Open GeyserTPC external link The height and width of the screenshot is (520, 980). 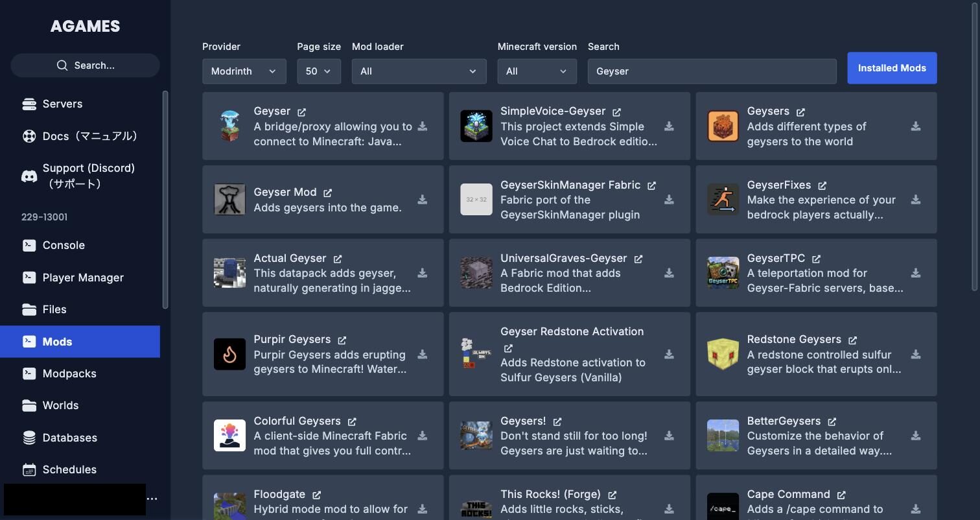click(816, 259)
